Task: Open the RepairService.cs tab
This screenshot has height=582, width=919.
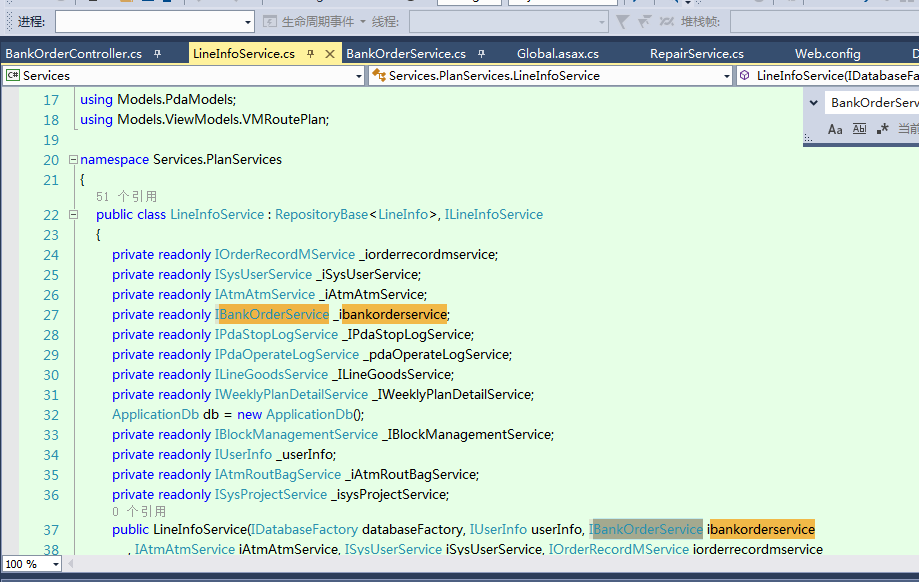Action: (x=696, y=53)
